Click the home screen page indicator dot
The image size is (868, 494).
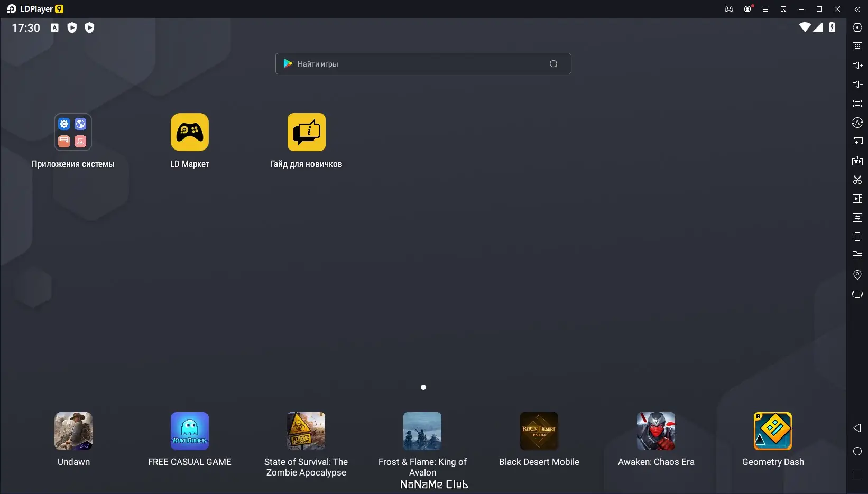(x=423, y=387)
